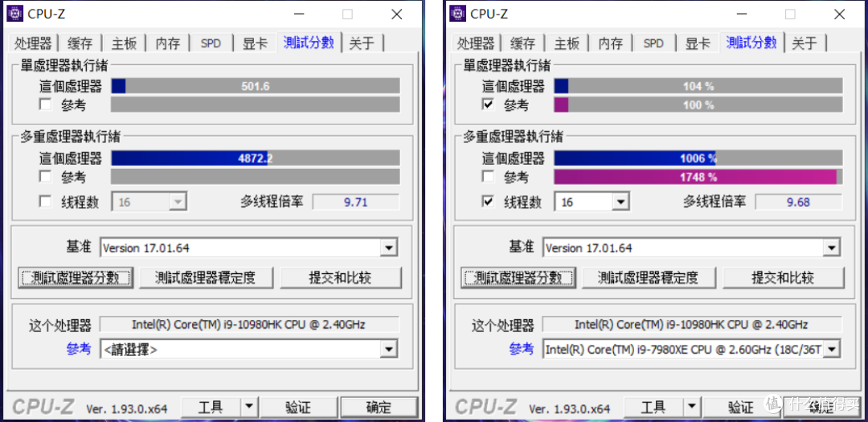Click 提交和比较 button in right window

tap(784, 277)
